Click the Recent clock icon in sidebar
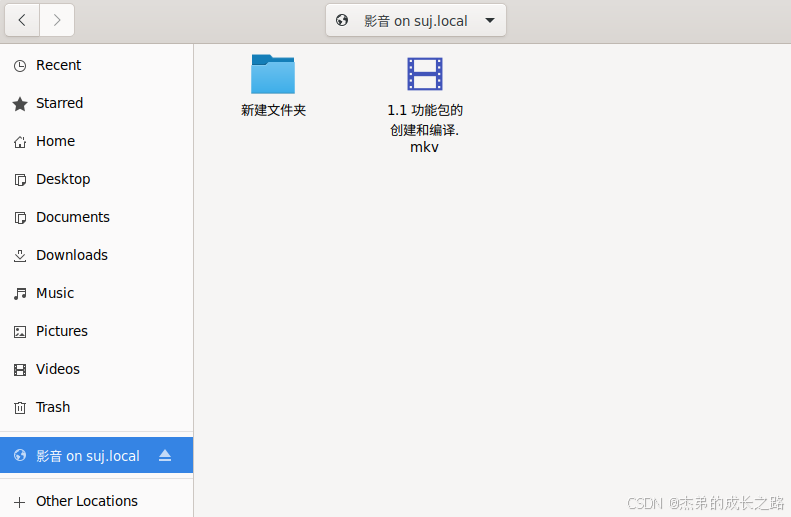The image size is (791, 517). point(20,66)
